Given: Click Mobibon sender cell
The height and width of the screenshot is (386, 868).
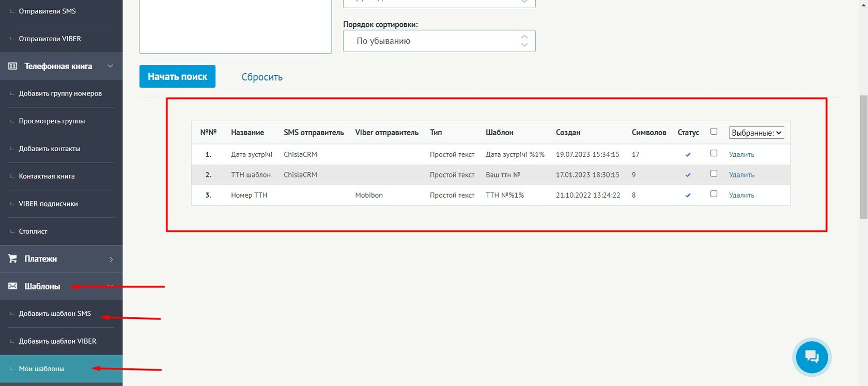Looking at the screenshot, I should coord(369,195).
